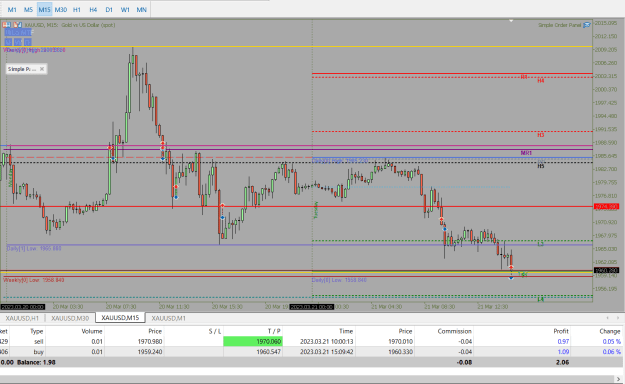Click the time 2023.03.21 10:00:13

(326, 341)
